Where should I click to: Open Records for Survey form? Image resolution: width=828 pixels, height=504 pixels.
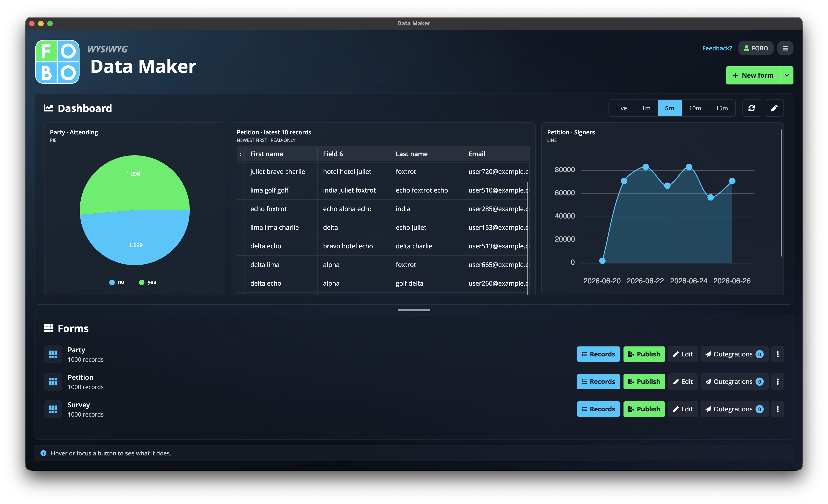pyautogui.click(x=598, y=409)
